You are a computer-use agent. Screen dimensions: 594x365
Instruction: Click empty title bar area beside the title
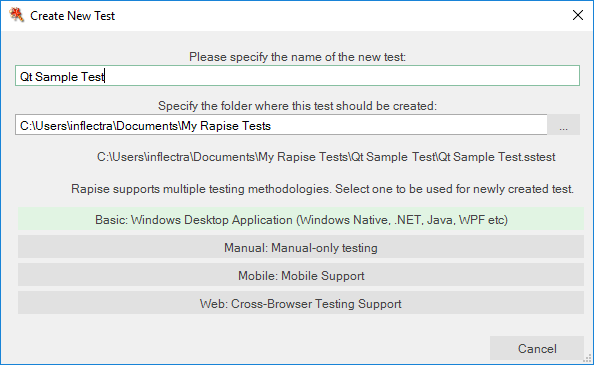point(341,16)
